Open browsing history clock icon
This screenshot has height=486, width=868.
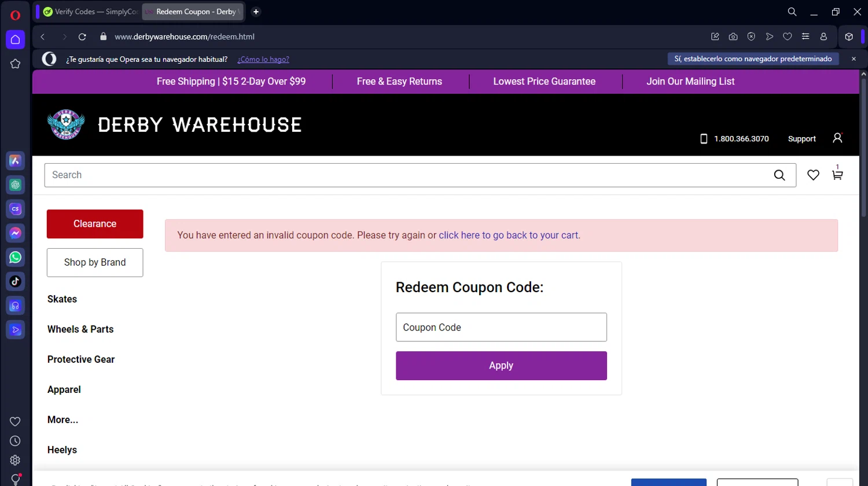[16, 441]
